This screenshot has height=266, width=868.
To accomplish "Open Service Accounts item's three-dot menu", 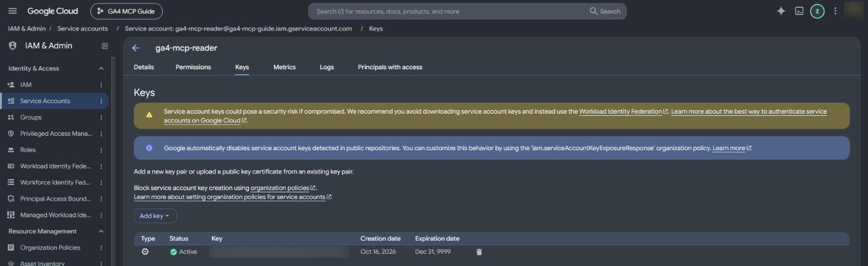I will click(x=101, y=101).
